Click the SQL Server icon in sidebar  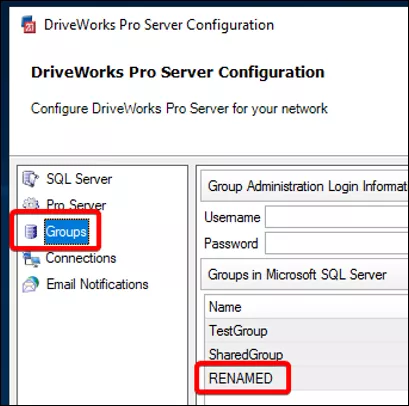[31, 179]
